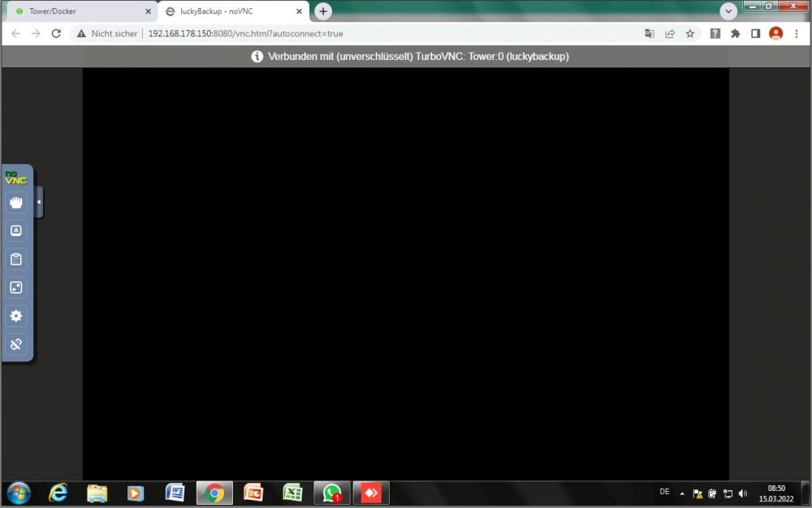Open AnyDesk from the taskbar

(x=371, y=493)
